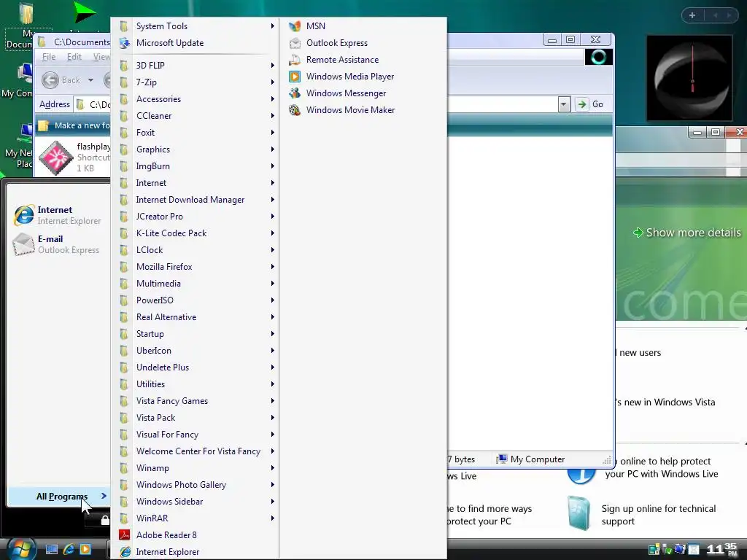Open the address bar dropdown arrow
Viewport: 747px width, 560px height.
point(564,104)
